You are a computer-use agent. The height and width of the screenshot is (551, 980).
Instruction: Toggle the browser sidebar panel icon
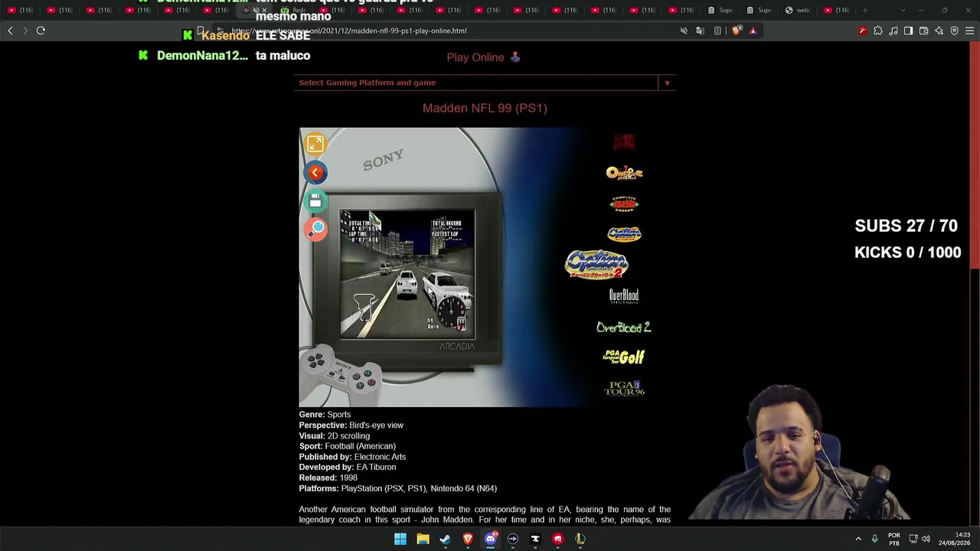[x=909, y=31]
